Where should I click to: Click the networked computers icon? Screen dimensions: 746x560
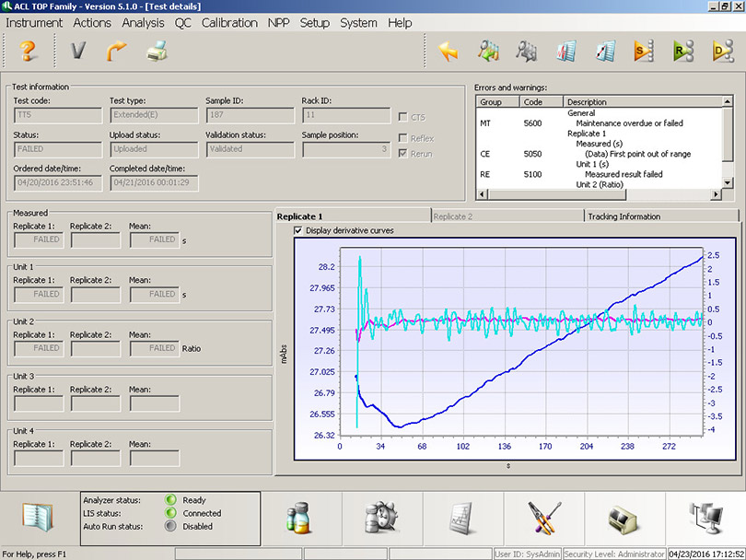706,518
